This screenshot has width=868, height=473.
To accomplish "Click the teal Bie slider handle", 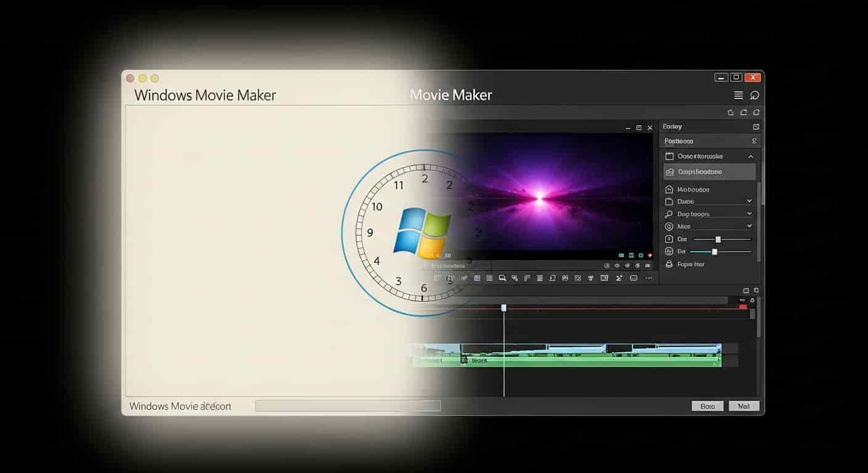I will (714, 251).
